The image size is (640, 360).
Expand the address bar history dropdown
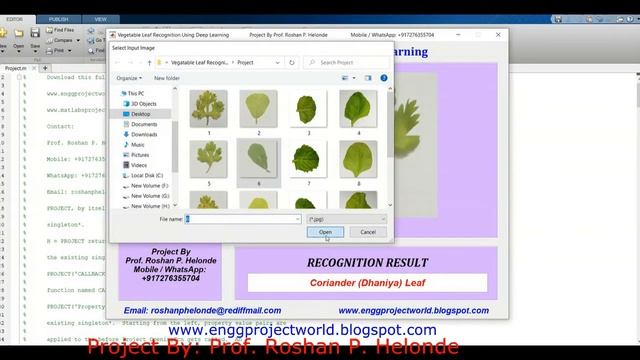(278, 62)
